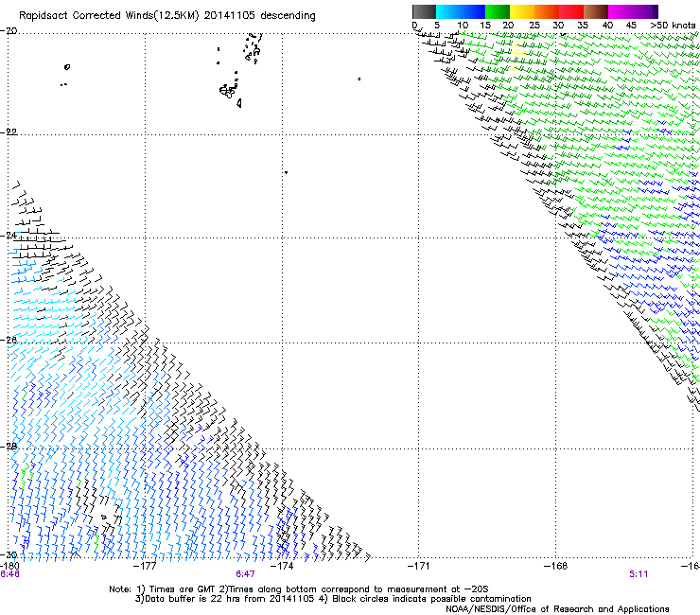The width and height of the screenshot is (700, 615).
Task: Select the '10' scale label under color bar
Action: point(463,25)
